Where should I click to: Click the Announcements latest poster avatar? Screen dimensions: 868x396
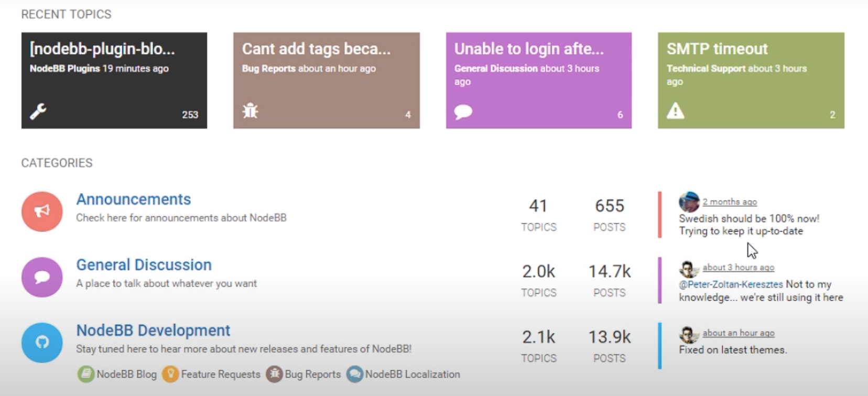pyautogui.click(x=689, y=202)
